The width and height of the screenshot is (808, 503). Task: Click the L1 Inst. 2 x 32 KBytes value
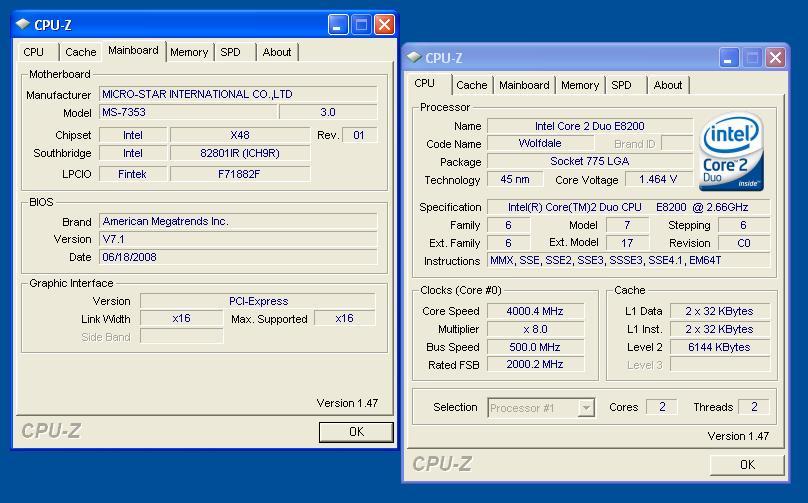[x=720, y=329]
